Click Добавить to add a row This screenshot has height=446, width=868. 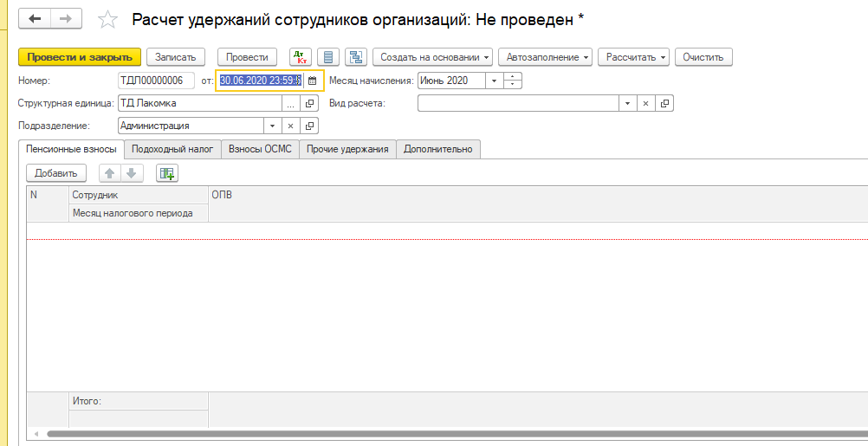pyautogui.click(x=56, y=173)
